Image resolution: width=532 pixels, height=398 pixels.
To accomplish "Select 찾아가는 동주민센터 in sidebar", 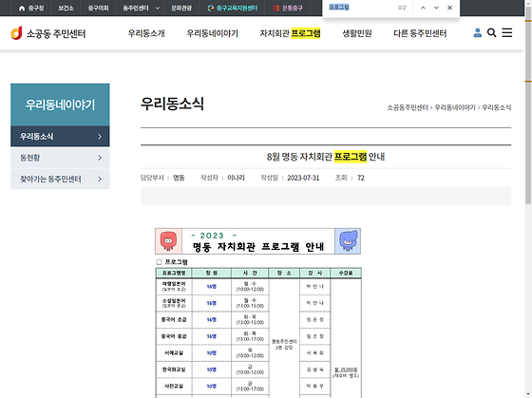I will click(60, 179).
